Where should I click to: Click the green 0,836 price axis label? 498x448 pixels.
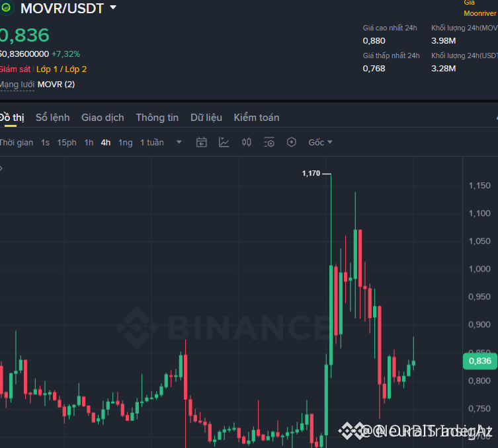coord(480,361)
